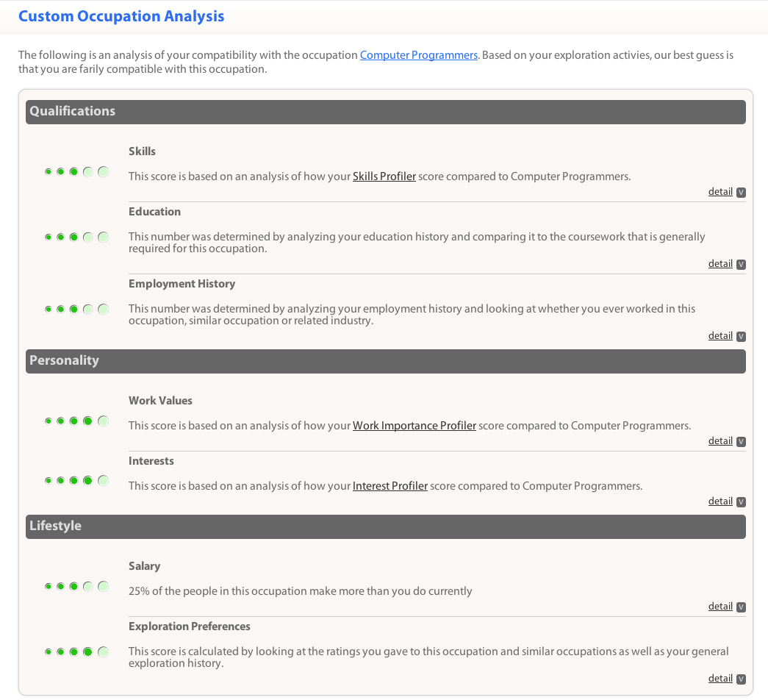Select the fourth rating circle for Exploration Preferences

(87, 651)
